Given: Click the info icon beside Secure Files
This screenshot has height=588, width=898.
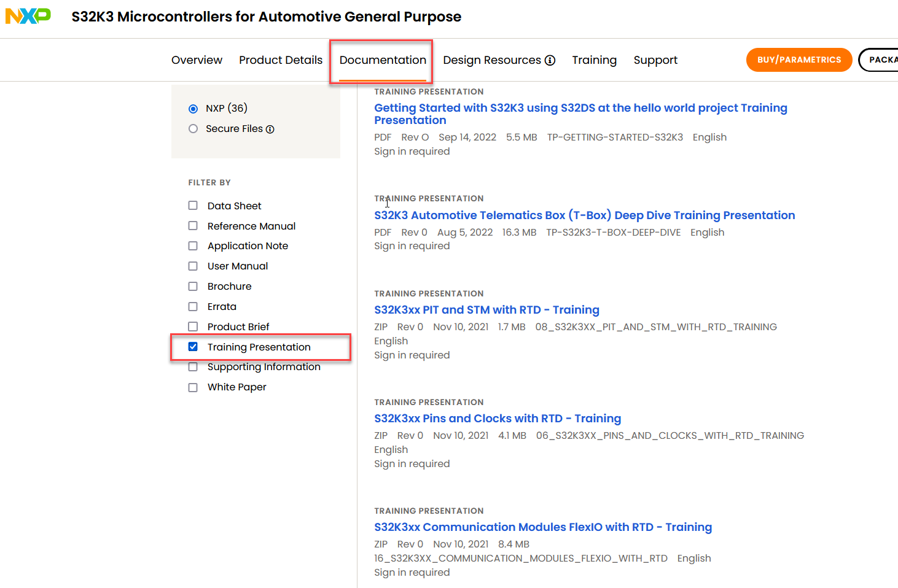Looking at the screenshot, I should click(x=270, y=129).
